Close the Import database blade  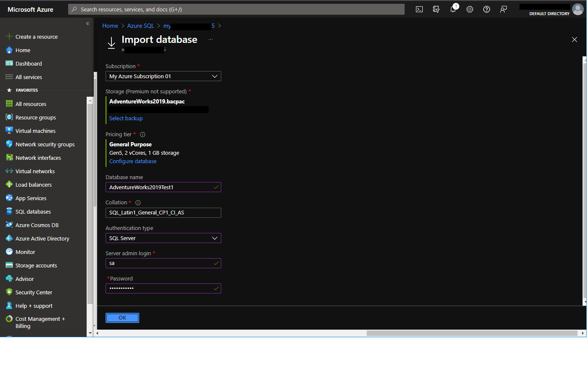pyautogui.click(x=575, y=40)
